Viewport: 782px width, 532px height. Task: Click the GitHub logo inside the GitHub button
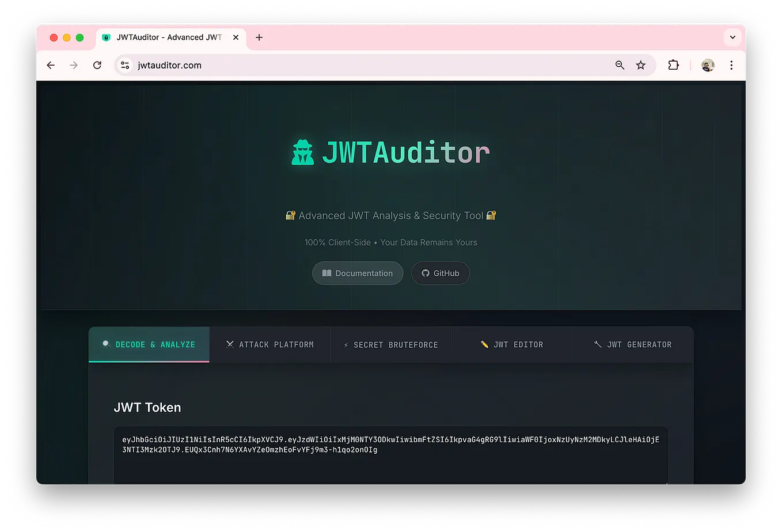pos(425,273)
